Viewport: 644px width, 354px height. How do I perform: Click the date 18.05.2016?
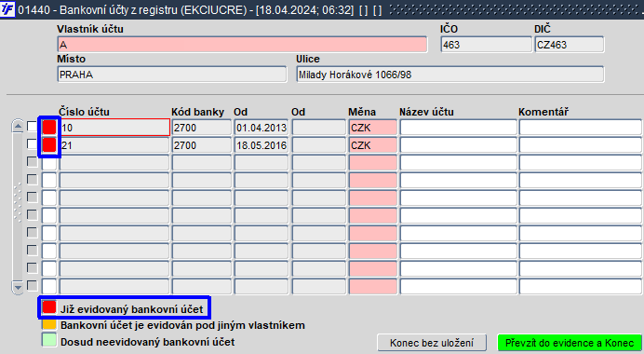coord(262,145)
